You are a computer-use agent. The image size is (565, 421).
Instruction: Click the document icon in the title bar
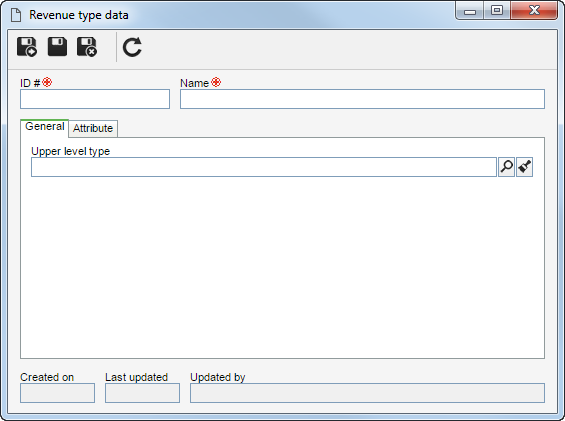[x=16, y=15]
